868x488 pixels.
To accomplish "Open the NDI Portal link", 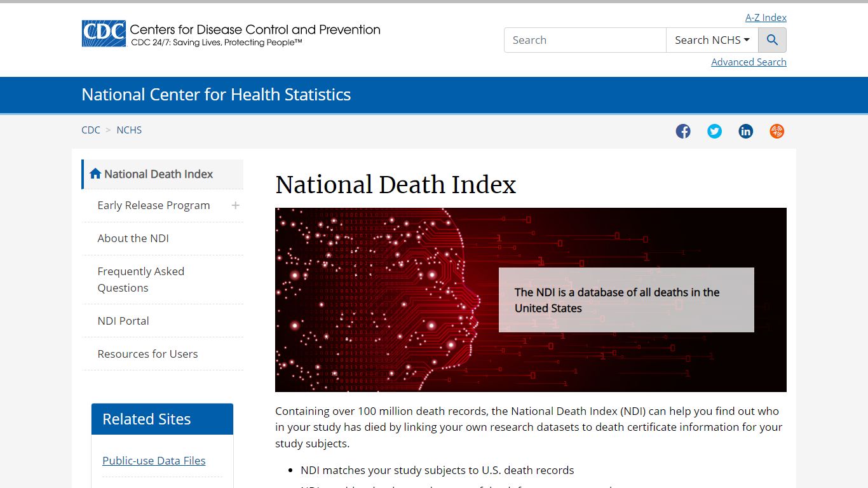I will click(123, 320).
